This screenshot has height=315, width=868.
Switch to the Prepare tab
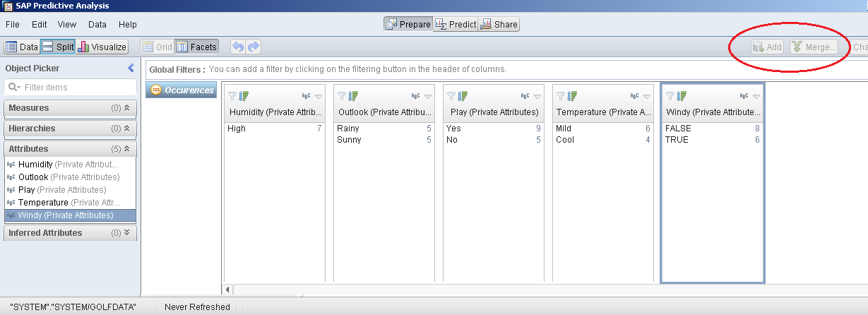[x=408, y=24]
